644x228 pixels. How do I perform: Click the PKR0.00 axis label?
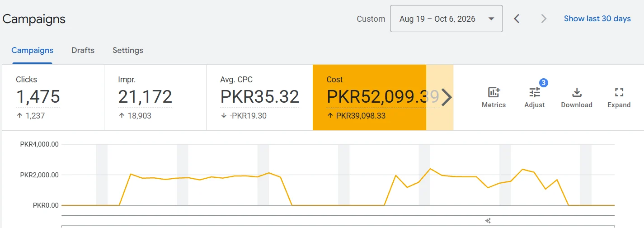(x=46, y=205)
